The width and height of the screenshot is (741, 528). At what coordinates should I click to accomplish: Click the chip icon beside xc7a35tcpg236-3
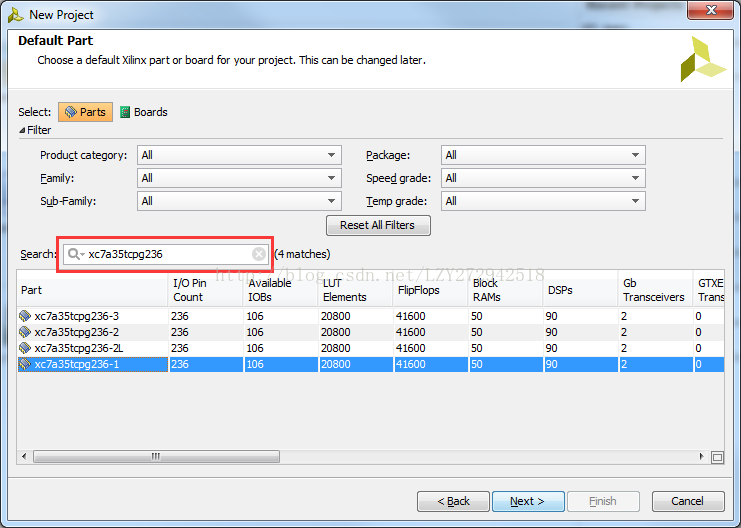point(25,316)
